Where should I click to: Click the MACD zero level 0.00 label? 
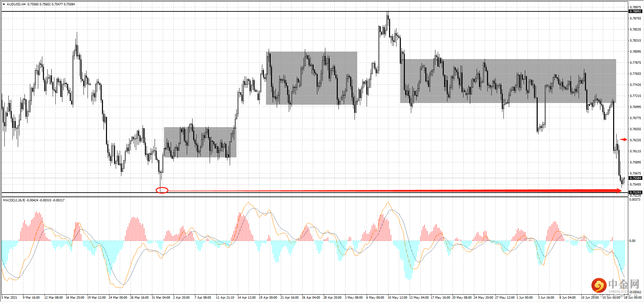[632, 241]
